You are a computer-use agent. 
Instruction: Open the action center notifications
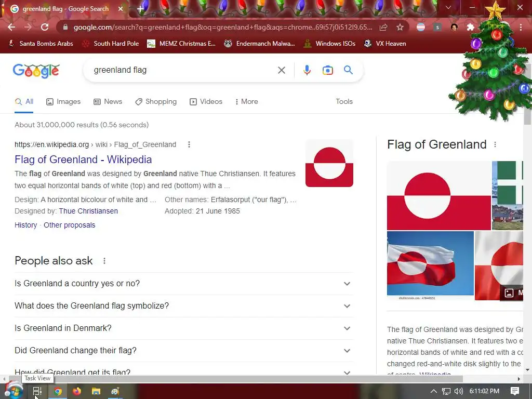coord(515,391)
